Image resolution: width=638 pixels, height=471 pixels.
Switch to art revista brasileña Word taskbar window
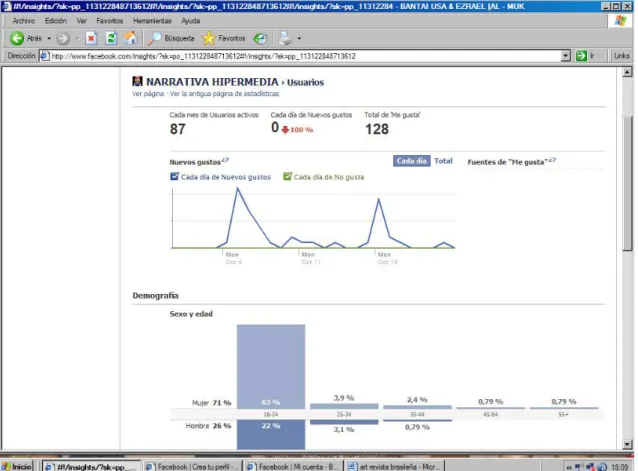pyautogui.click(x=394, y=466)
